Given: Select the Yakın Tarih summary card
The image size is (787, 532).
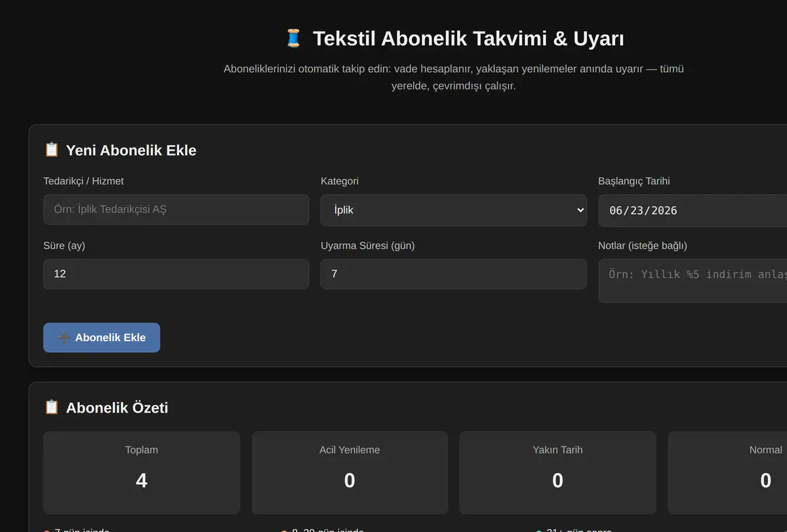Looking at the screenshot, I should click(557, 472).
